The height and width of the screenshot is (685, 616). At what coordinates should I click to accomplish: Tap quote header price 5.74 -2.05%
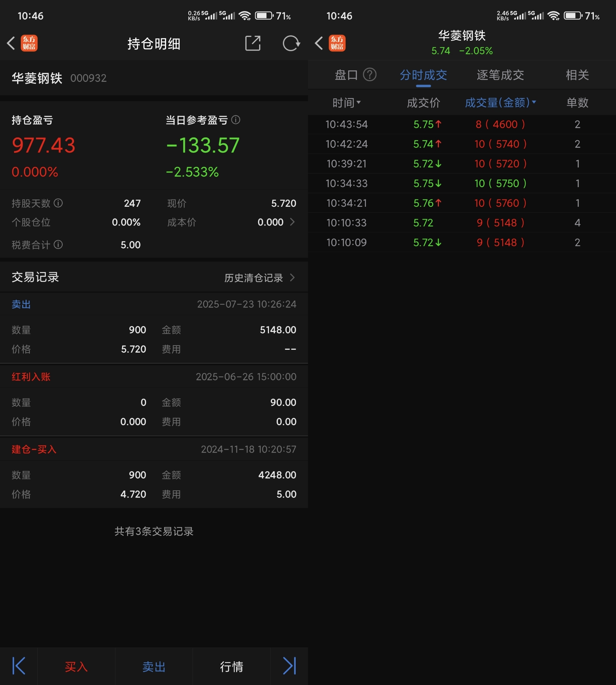462,51
